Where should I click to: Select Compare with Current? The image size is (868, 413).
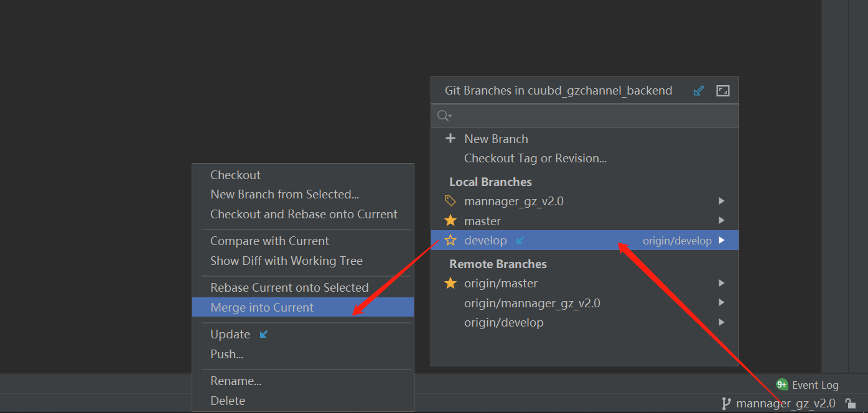pos(303,241)
